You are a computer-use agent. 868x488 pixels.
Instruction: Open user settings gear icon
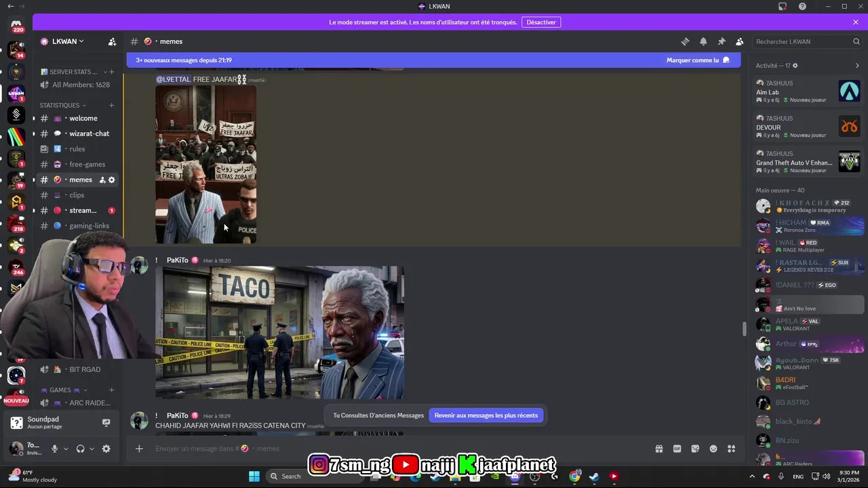tap(106, 449)
